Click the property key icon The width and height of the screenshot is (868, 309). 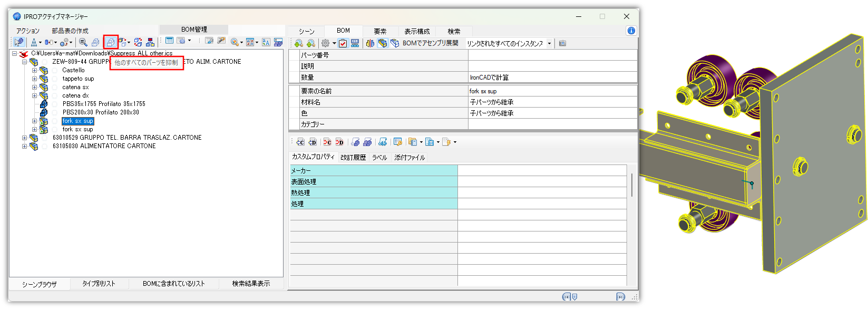[397, 142]
